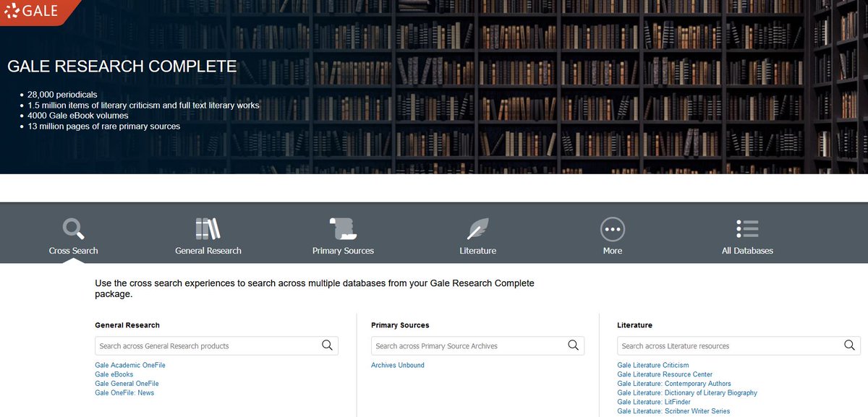Open Gale Literature Resource Center link
The width and height of the screenshot is (868, 417).
pyautogui.click(x=665, y=374)
